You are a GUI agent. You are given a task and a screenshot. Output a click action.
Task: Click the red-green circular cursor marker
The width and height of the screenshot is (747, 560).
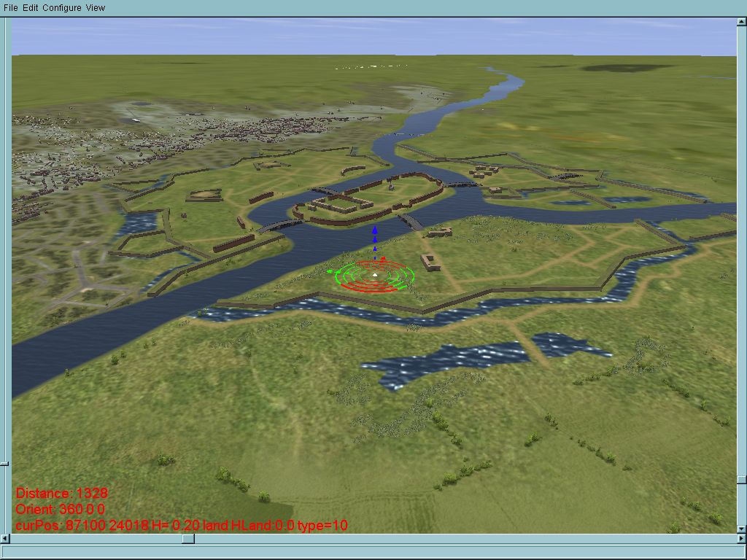[374, 275]
